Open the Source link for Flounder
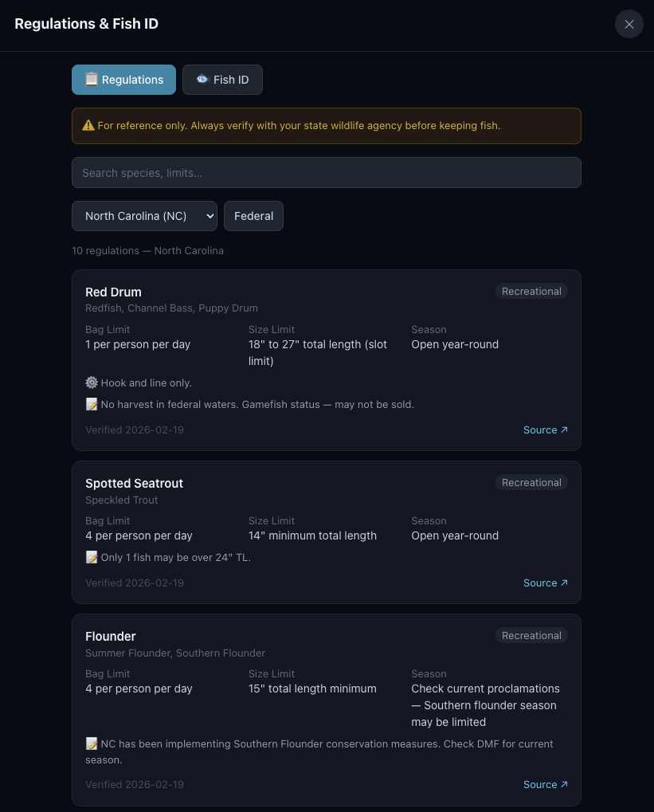The image size is (654, 812). pyautogui.click(x=545, y=784)
